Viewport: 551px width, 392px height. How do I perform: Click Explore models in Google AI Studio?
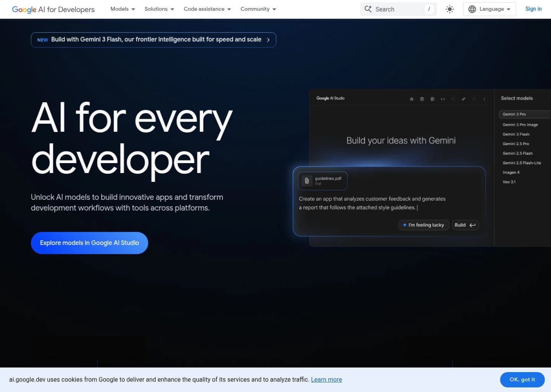pyautogui.click(x=90, y=243)
